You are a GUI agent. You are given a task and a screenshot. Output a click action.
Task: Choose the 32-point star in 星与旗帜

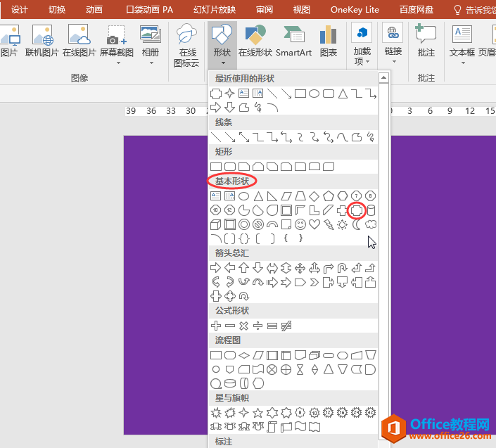click(x=371, y=413)
